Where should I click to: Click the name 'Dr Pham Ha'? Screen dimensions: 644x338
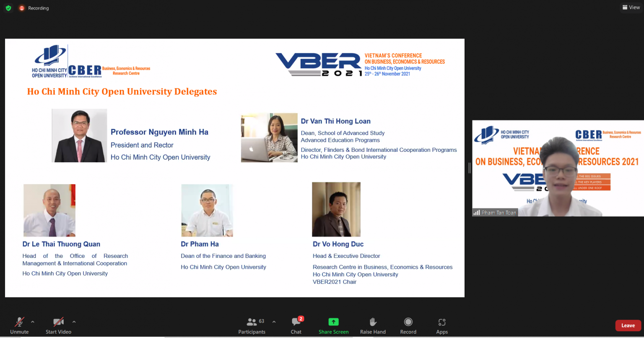pos(200,244)
